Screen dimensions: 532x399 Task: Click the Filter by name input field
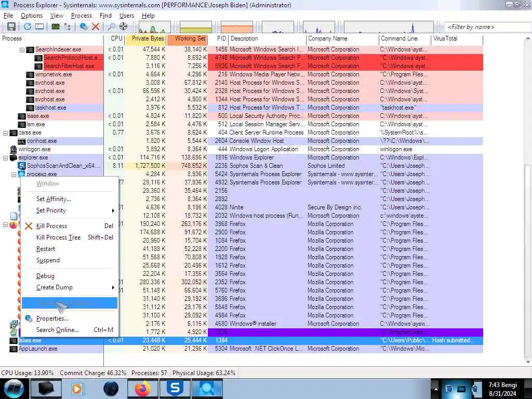[x=487, y=27]
